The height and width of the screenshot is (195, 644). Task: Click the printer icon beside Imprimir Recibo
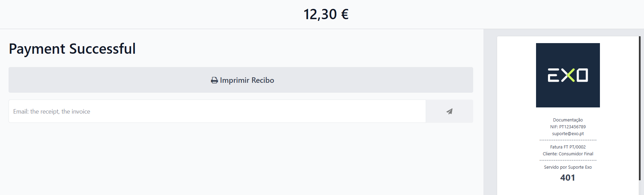click(214, 80)
